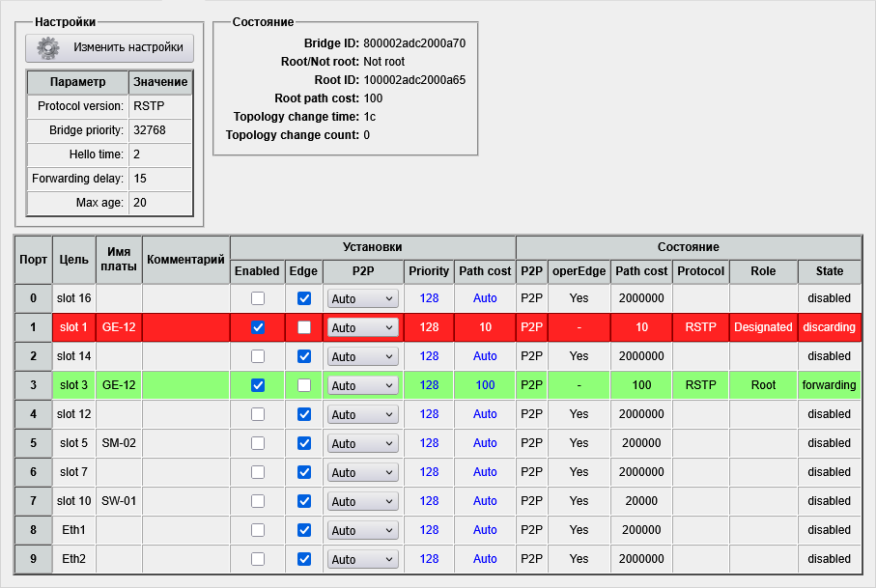Click Priority value 128 for port 0

429,299
